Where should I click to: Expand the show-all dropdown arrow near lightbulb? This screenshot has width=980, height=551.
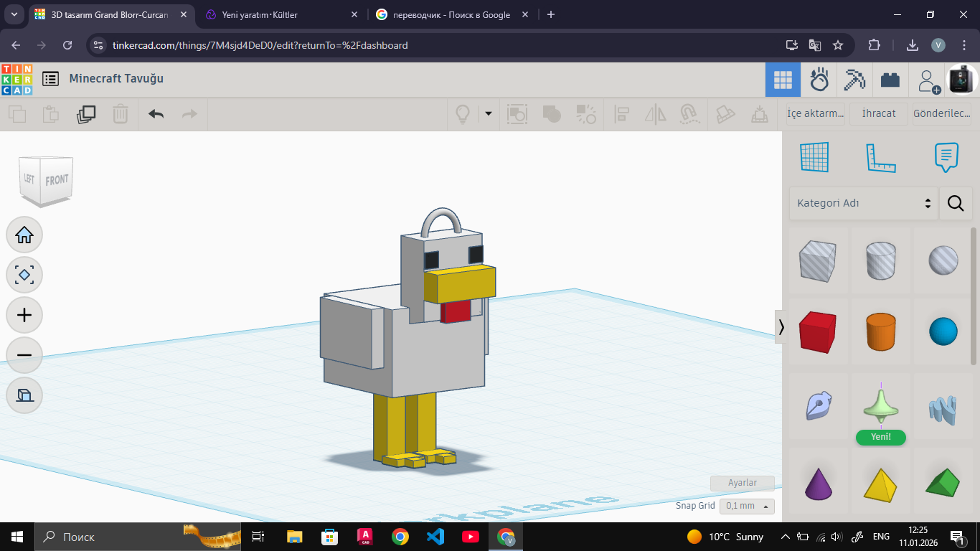[489, 113]
